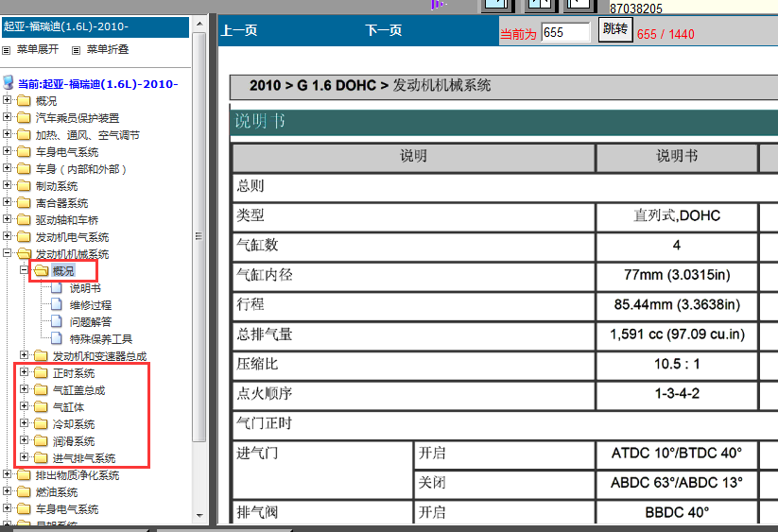Click the 2010 > G 1.6 DOHC breadcrumb title
This screenshot has height=532, width=778.
(370, 85)
